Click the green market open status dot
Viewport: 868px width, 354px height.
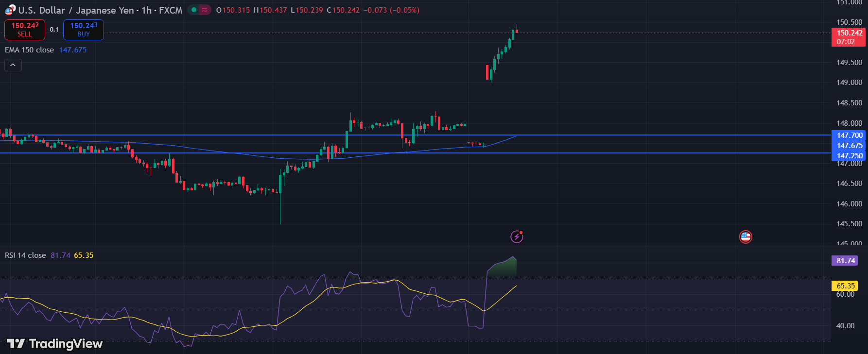coord(194,10)
